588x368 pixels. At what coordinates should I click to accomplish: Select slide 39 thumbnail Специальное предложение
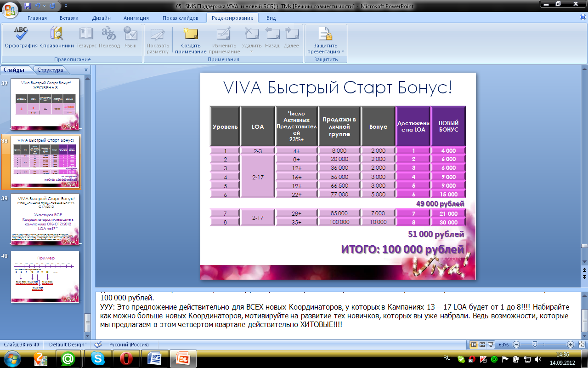45,219
